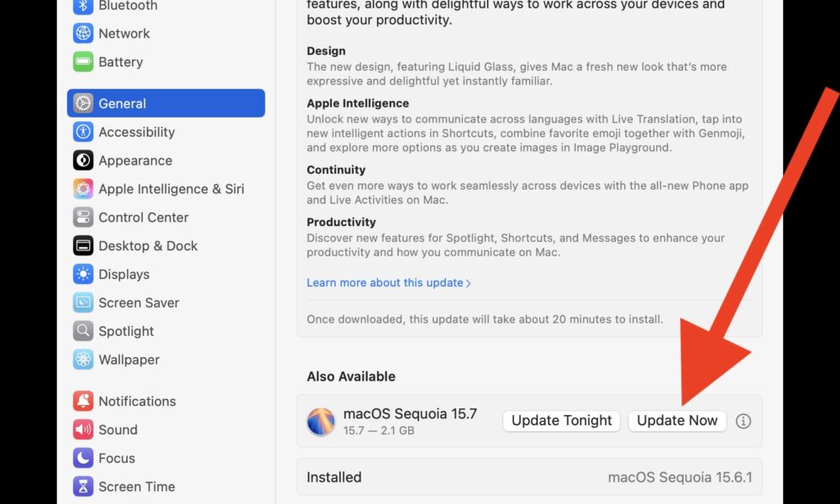Select Screen Time hourglass icon
Viewport: 840px width, 504px height.
coord(83,487)
